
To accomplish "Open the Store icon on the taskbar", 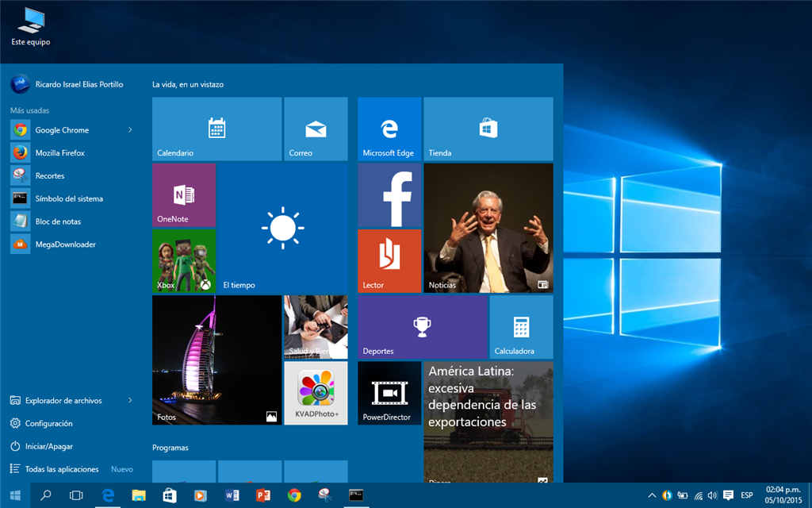I will coord(170,495).
